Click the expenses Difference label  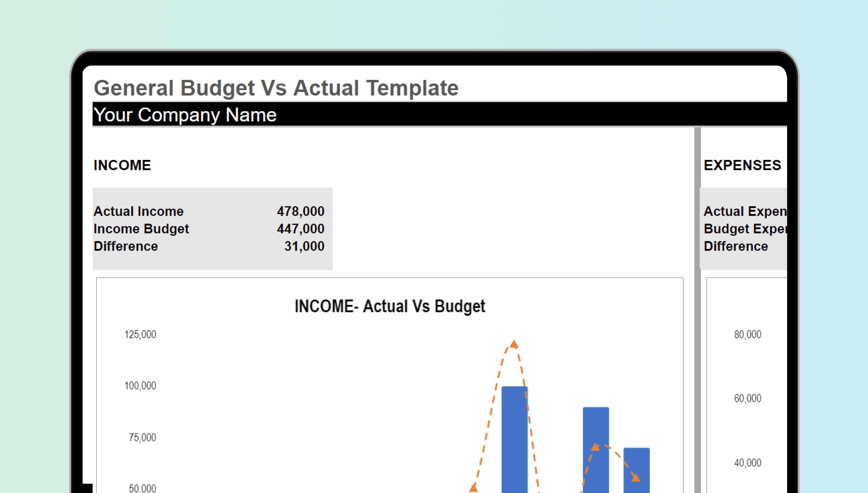click(736, 246)
